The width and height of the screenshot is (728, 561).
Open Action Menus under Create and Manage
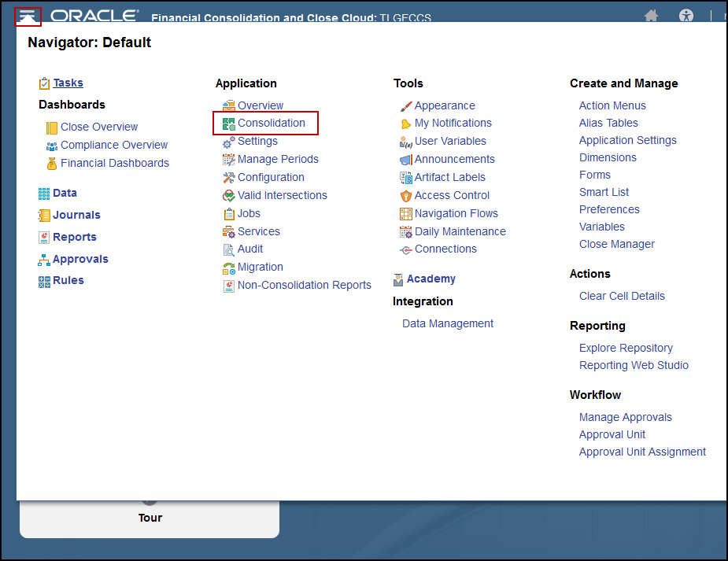pos(612,105)
